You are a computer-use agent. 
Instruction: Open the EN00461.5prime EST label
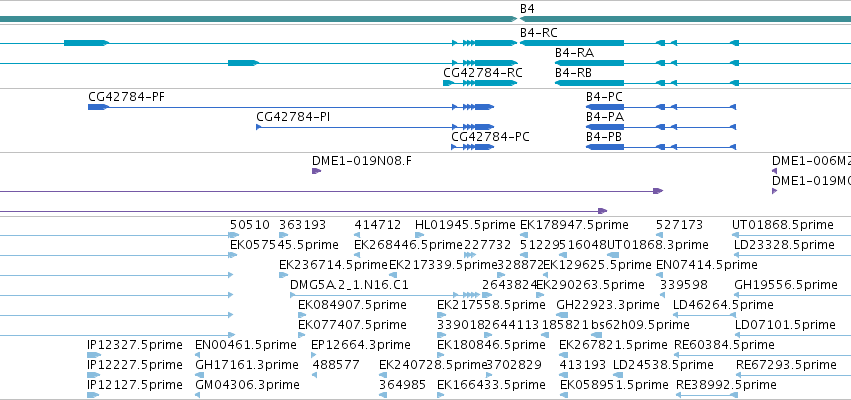pyautogui.click(x=246, y=345)
